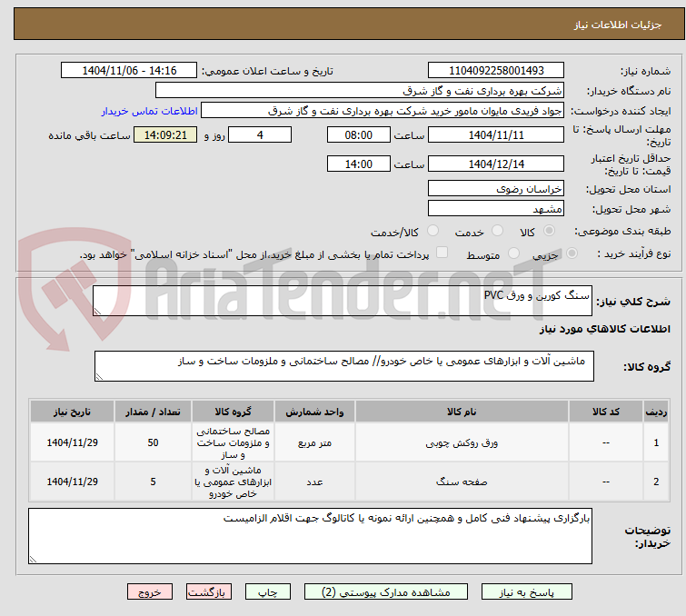Click the price validity date 1404/12/14
Image resolution: width=686 pixels, height=616 pixels.
click(496, 164)
